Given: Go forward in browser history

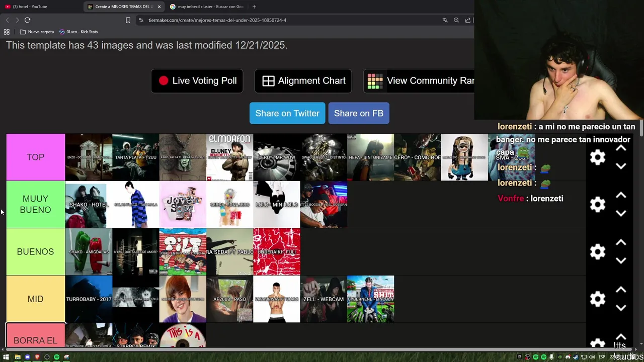Looking at the screenshot, I should [17, 20].
